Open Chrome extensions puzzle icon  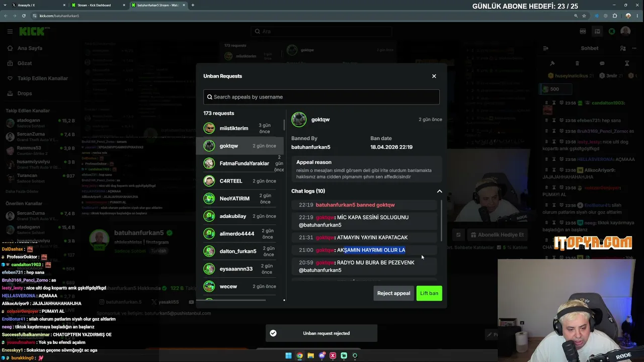615,16
